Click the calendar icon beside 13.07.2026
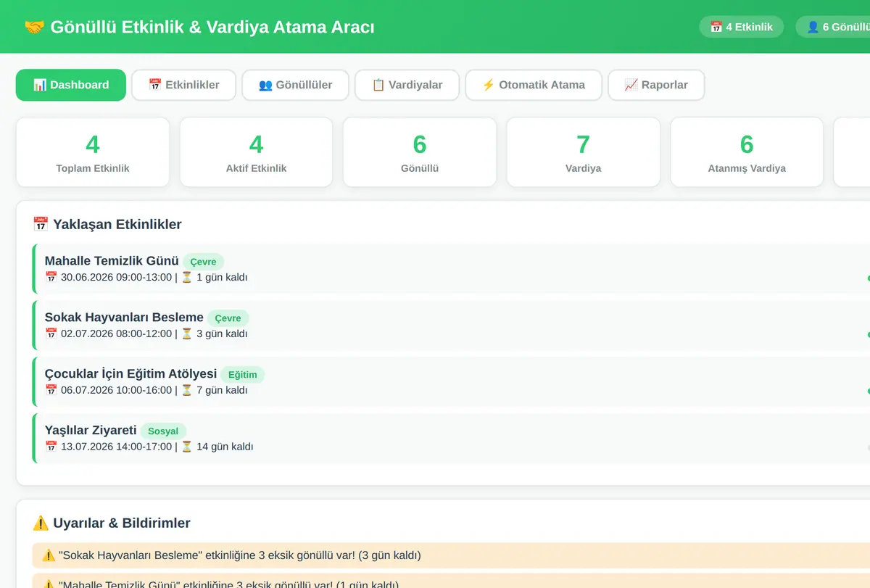870x588 pixels. pos(51,447)
